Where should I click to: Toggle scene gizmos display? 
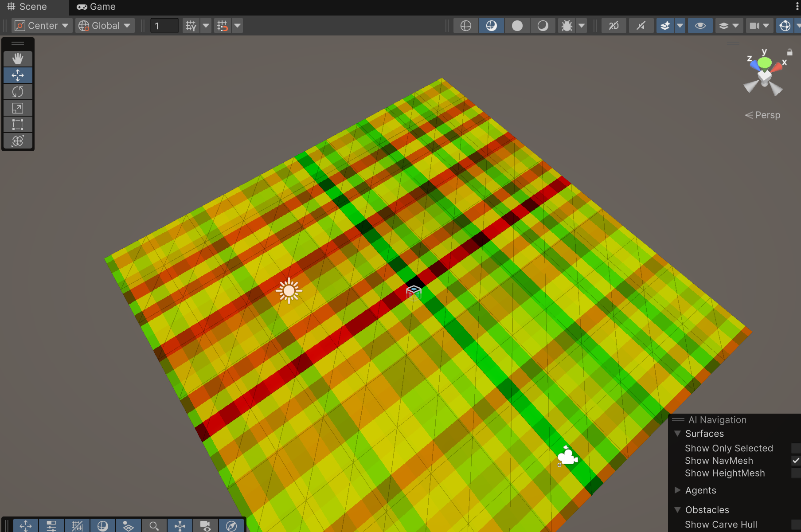tap(785, 26)
